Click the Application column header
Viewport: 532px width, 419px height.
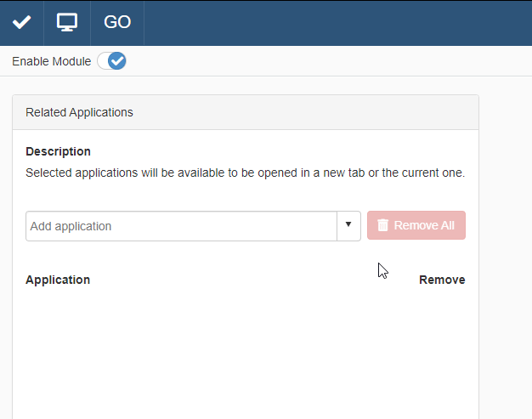click(58, 280)
